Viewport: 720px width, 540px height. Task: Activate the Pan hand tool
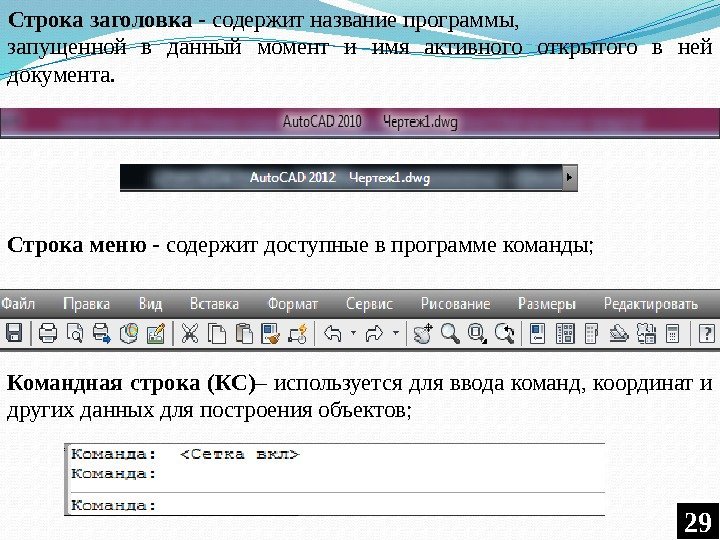(x=422, y=333)
